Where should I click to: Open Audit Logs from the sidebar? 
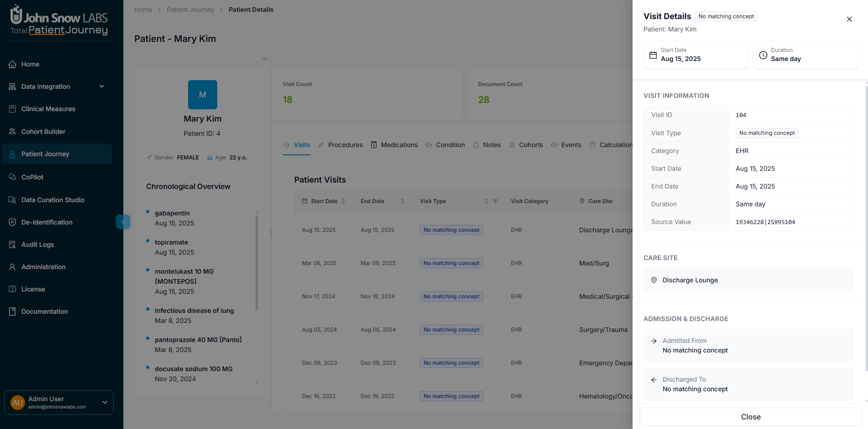(x=37, y=244)
